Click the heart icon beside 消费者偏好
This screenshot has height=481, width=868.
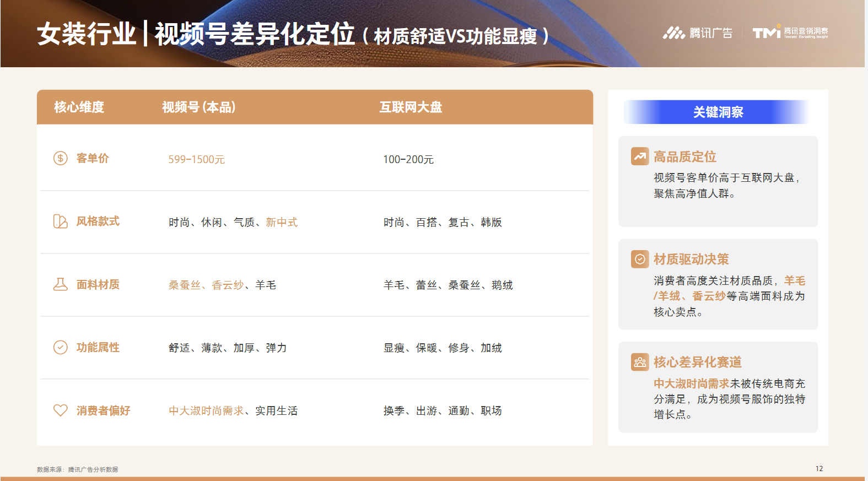tap(60, 410)
